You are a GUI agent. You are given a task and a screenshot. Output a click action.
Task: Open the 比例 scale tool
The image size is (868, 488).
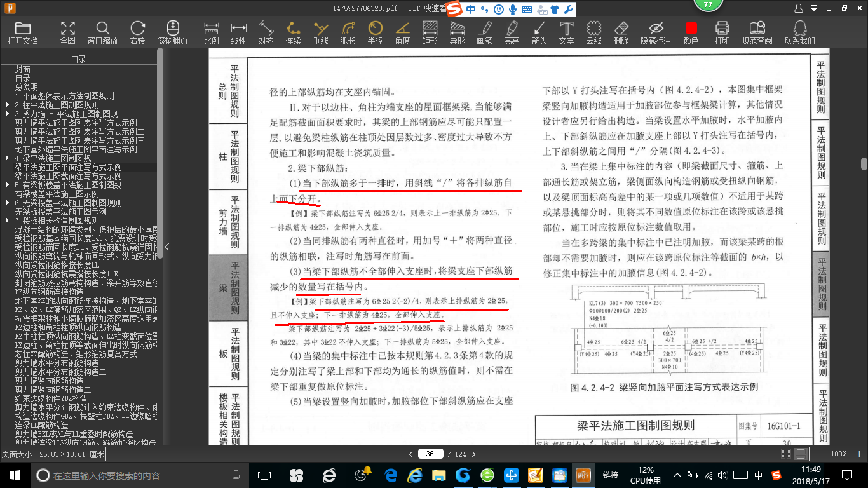(211, 32)
